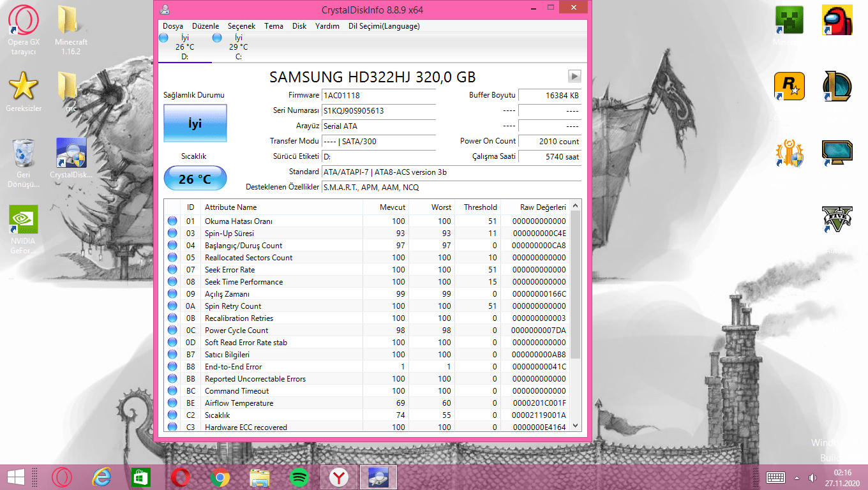The width and height of the screenshot is (868, 490).
Task: Go to next disk with arrow button
Action: pyautogui.click(x=574, y=77)
